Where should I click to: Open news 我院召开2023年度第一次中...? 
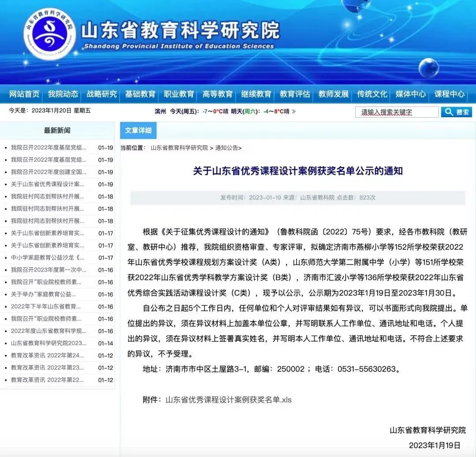pyautogui.click(x=48, y=270)
